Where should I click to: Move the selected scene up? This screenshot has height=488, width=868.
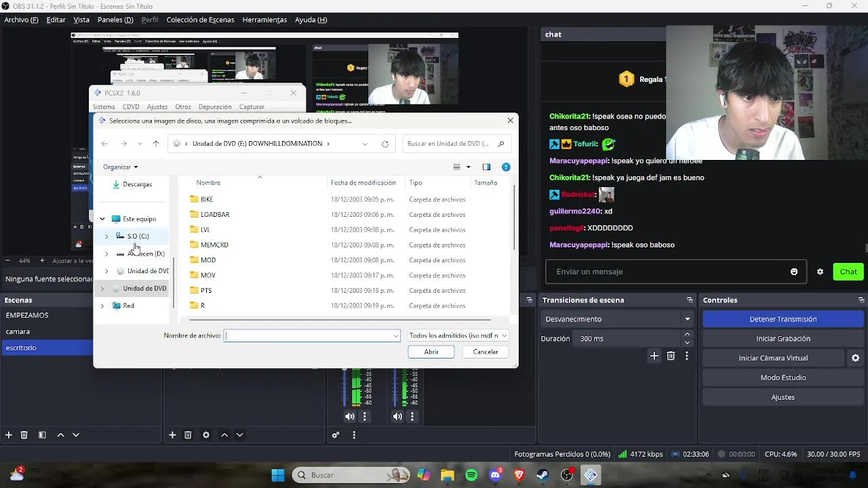tap(60, 435)
